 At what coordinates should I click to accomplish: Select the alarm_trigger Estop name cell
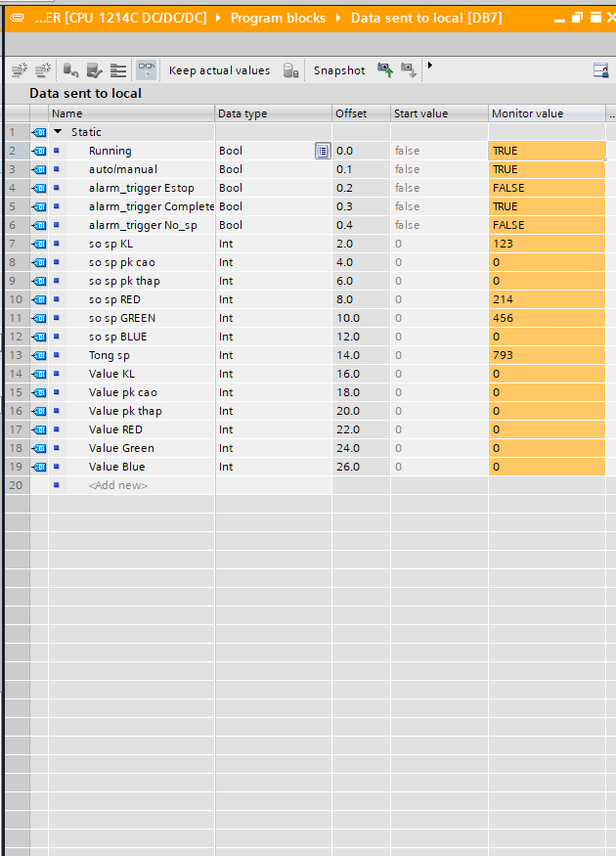click(x=142, y=188)
